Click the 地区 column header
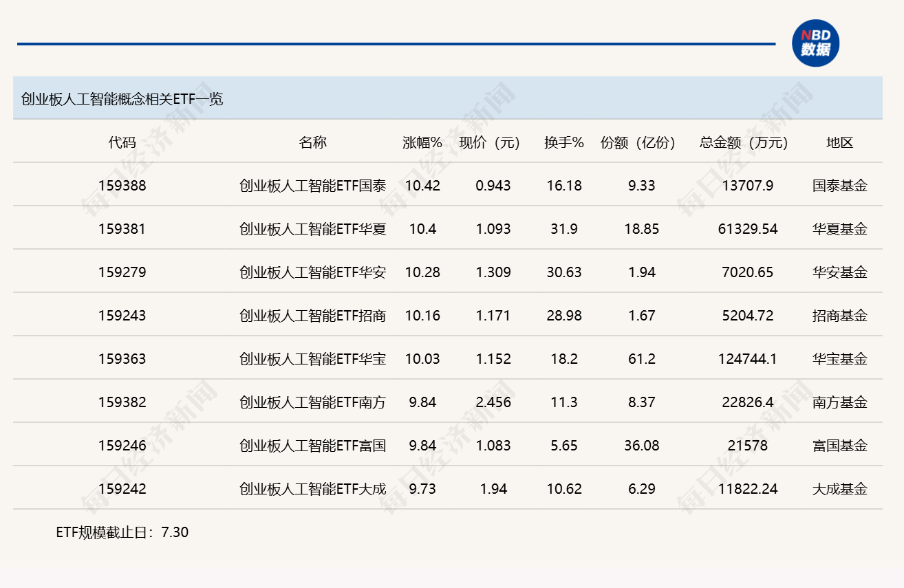The image size is (904, 588). point(839,142)
